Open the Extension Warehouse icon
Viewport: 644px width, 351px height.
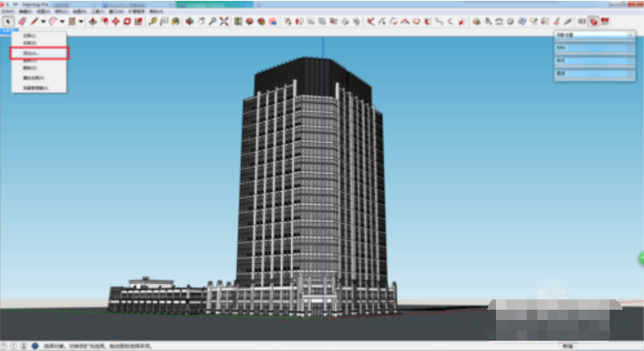coord(261,22)
